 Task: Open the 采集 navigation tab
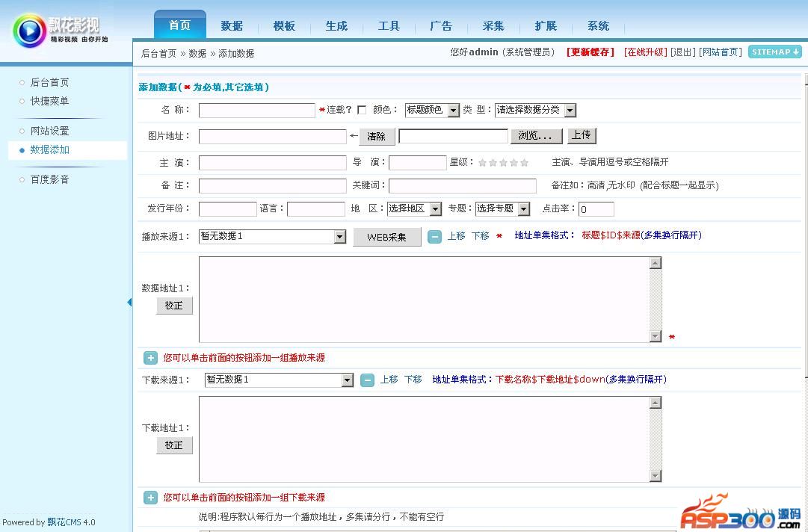click(x=493, y=26)
